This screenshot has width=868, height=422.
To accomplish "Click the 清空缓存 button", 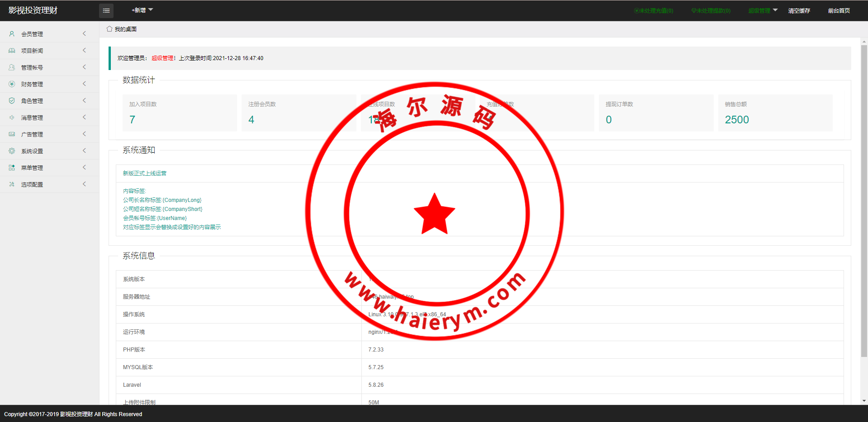I will tap(799, 11).
